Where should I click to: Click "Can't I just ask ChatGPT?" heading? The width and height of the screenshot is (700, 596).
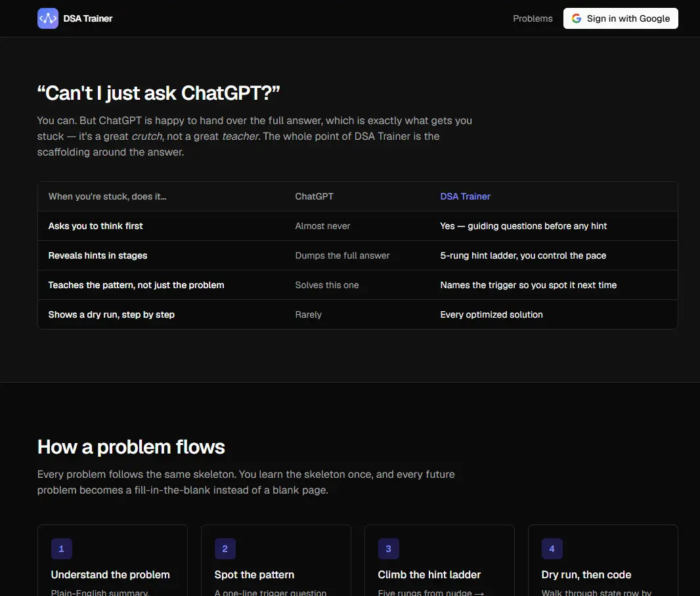coord(158,93)
